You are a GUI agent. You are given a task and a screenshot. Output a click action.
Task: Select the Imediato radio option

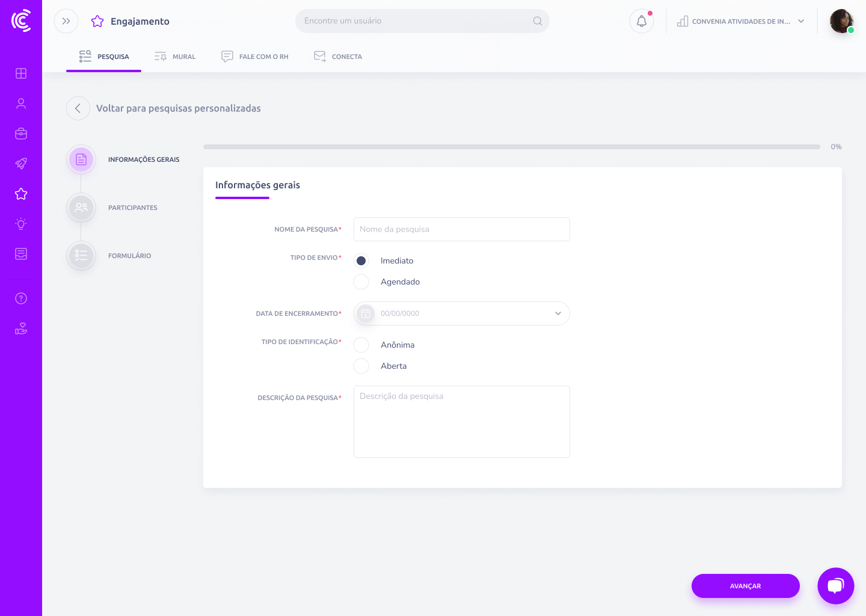tap(361, 260)
